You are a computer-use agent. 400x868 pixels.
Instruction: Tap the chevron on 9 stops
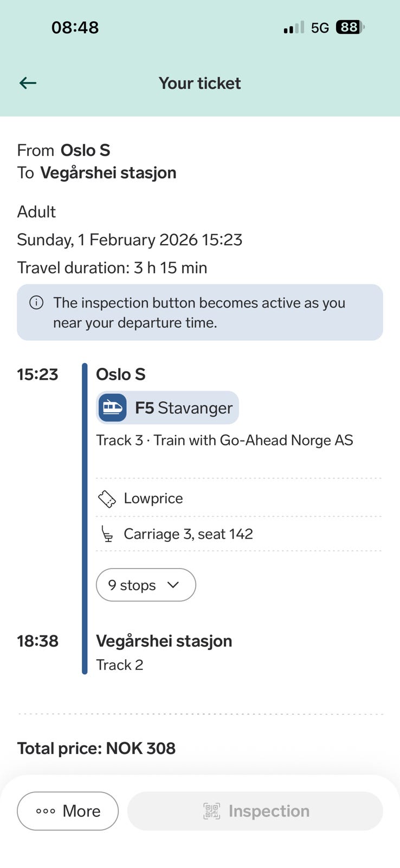click(x=173, y=585)
